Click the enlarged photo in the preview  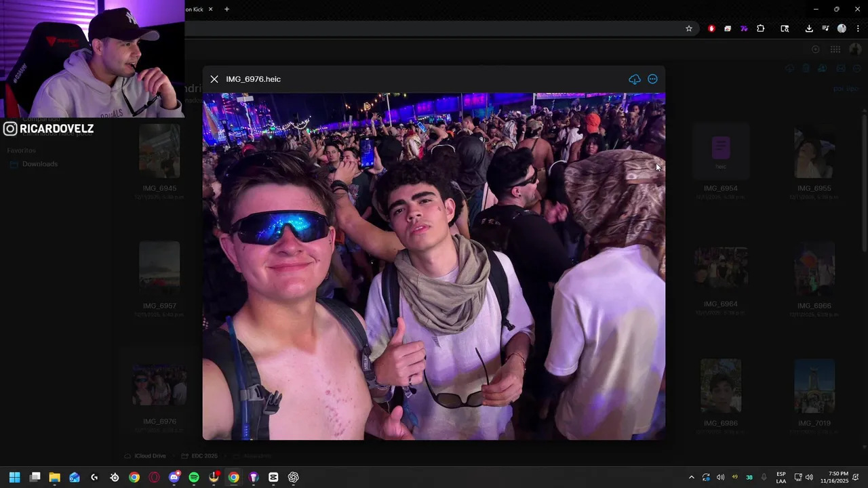tap(434, 266)
